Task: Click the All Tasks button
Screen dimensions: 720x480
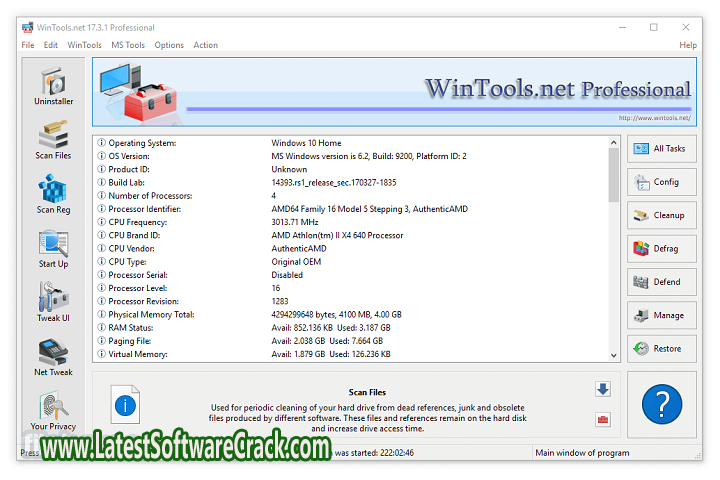Action: [x=661, y=149]
